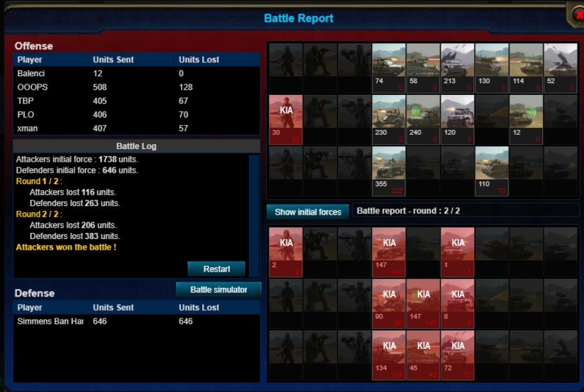Select the OOOPS player row in Offense table
This screenshot has height=392, width=584.
coord(136,87)
